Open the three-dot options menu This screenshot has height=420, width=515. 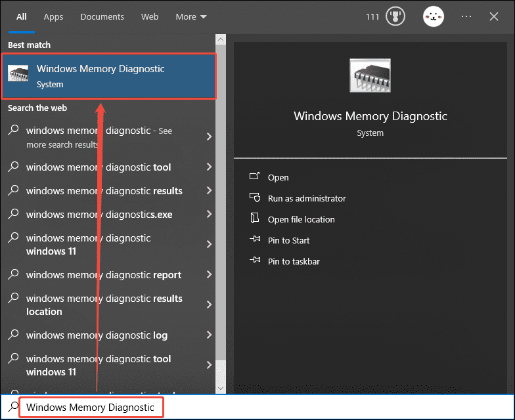tap(466, 16)
